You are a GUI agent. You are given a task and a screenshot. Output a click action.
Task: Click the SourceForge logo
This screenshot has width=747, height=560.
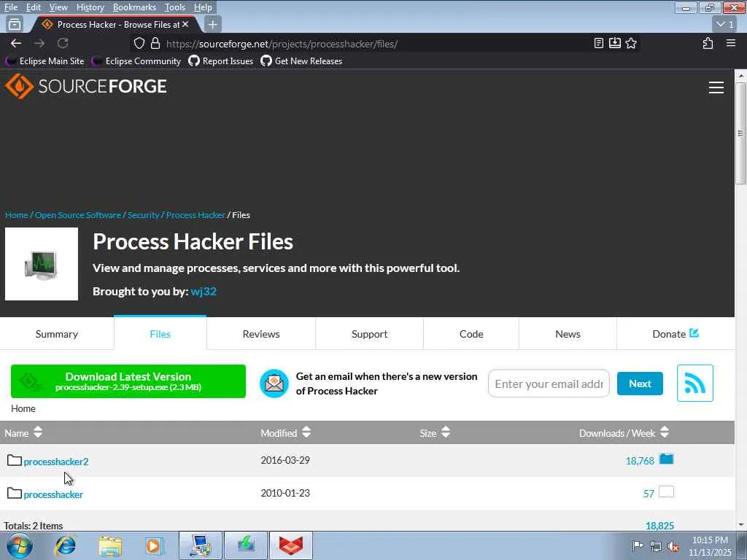pyautogui.click(x=86, y=86)
